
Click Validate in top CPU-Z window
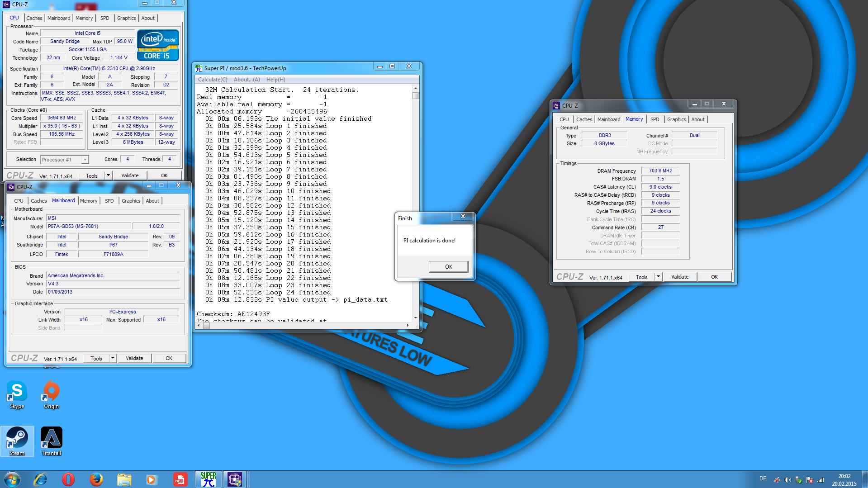(130, 175)
